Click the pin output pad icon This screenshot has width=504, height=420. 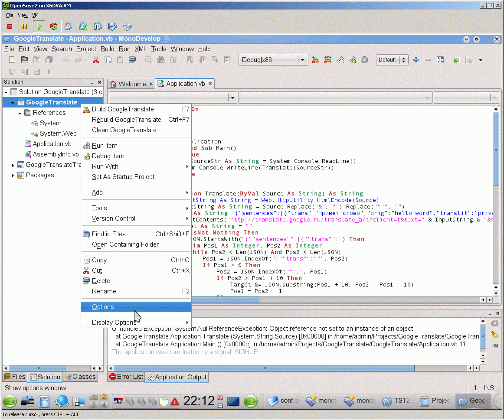(x=495, y=346)
